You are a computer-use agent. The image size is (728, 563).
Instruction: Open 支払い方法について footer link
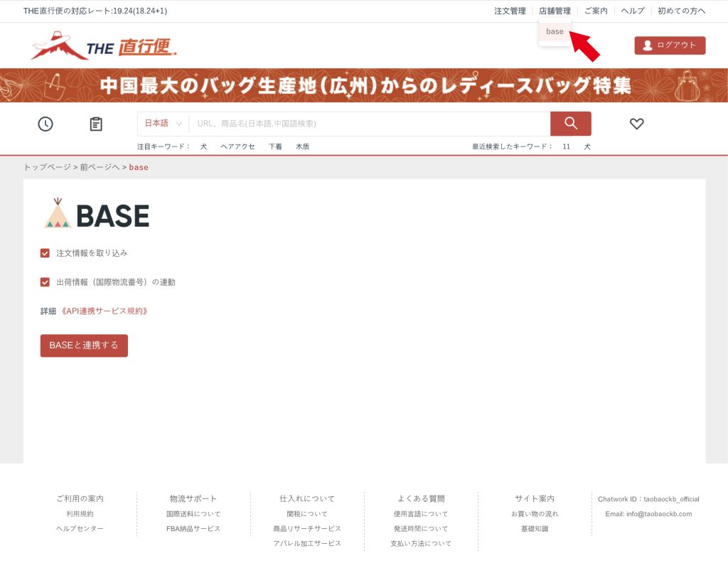click(421, 544)
